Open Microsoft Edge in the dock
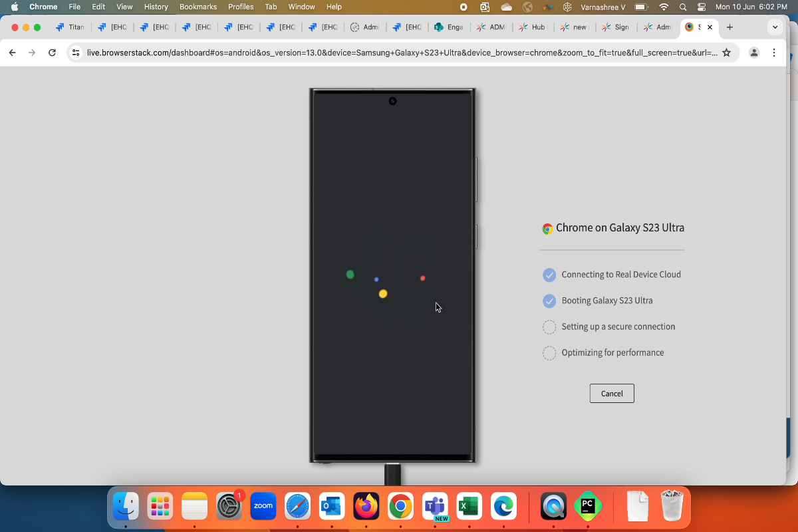The width and height of the screenshot is (798, 532). 504,506
